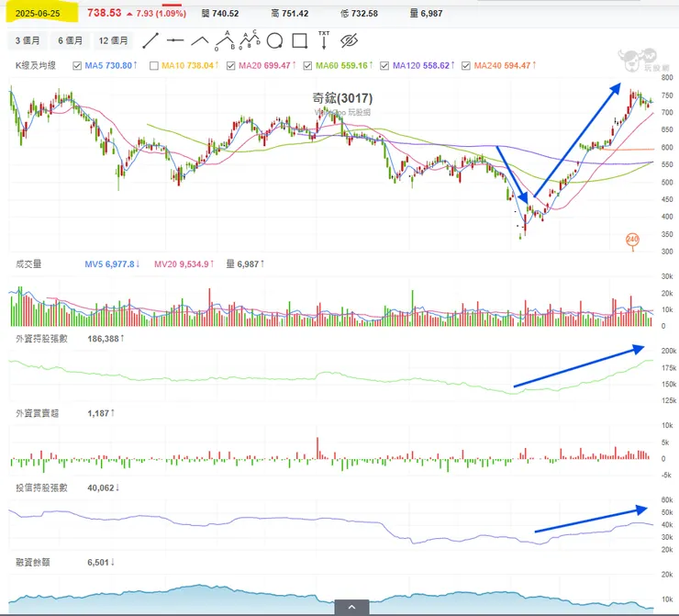
Task: Click the opening price 740.52 value
Action: (225, 14)
